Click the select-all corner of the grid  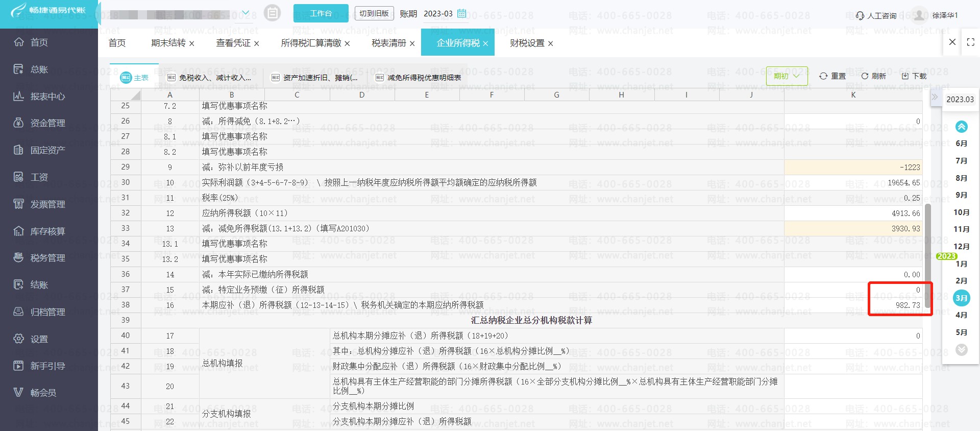coord(126,94)
